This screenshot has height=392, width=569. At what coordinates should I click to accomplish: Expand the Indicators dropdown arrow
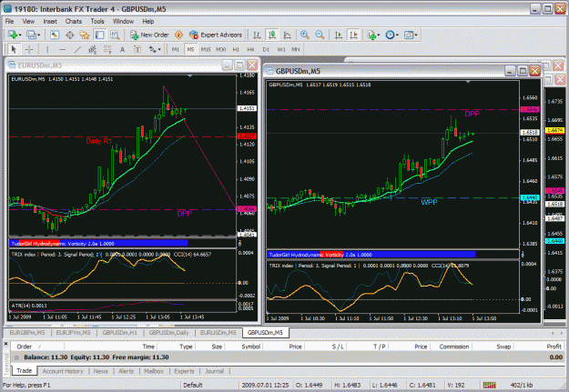point(379,35)
